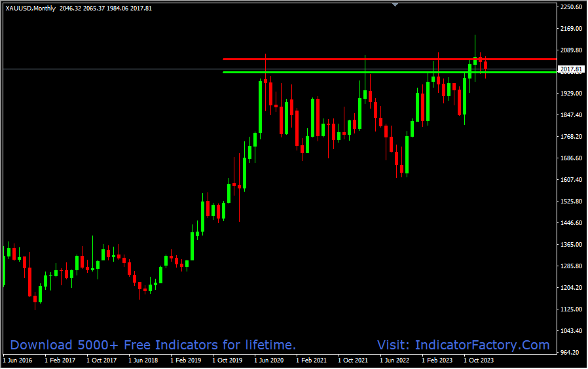The image size is (588, 369).
Task: Click the 1043.40 price scale value
Action: 571,331
